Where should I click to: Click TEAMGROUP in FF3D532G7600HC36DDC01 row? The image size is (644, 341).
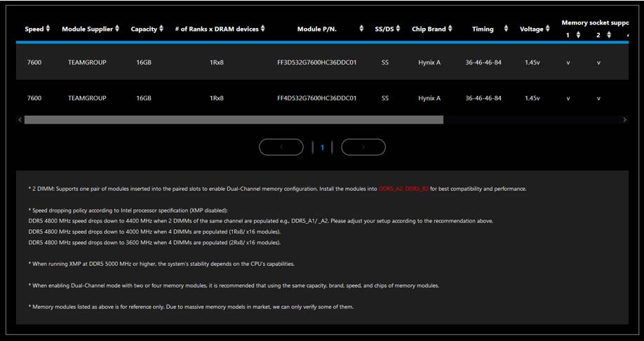coord(87,62)
